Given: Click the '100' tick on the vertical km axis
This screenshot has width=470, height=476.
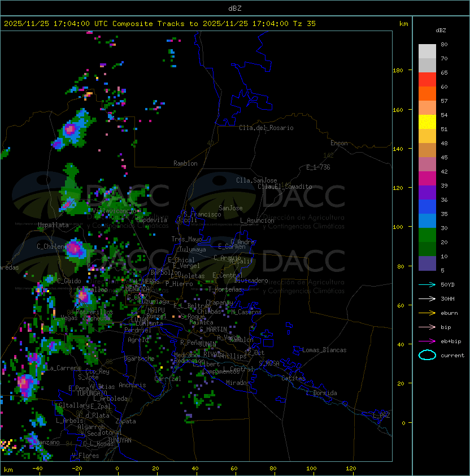Looking at the screenshot, I should tap(398, 227).
